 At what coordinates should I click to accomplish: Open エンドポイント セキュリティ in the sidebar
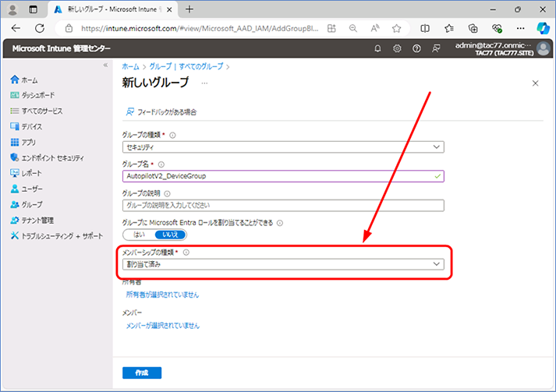coord(47,157)
